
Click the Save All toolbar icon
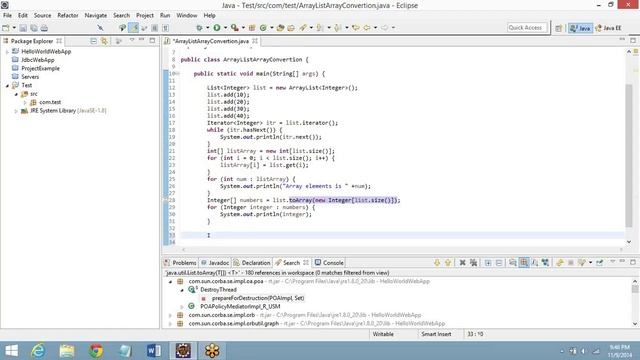(33, 28)
